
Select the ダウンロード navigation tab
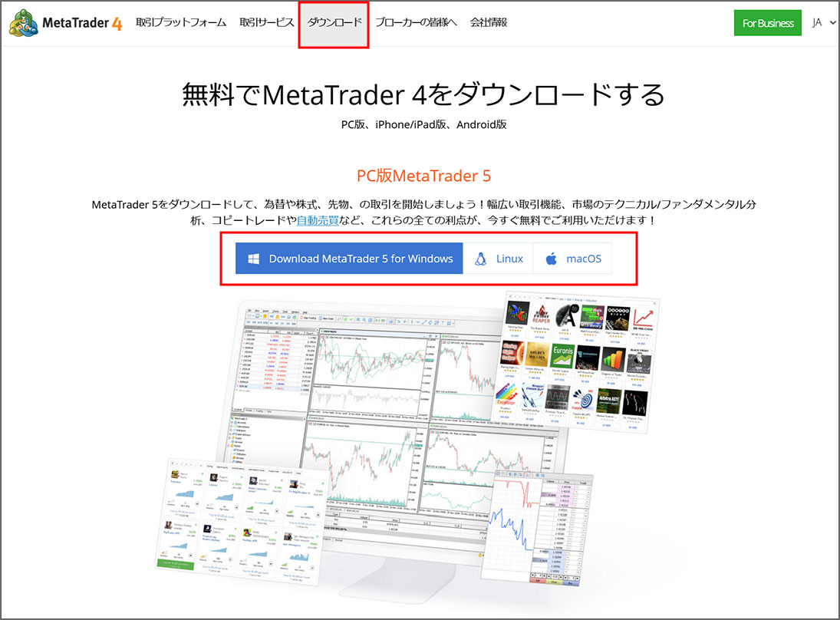334,23
